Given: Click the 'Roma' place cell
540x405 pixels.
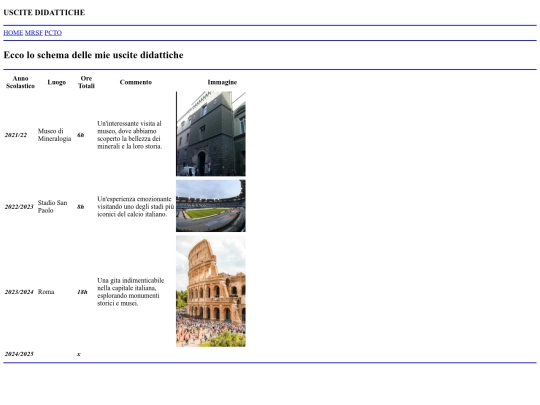Looking at the screenshot, I should [x=46, y=292].
